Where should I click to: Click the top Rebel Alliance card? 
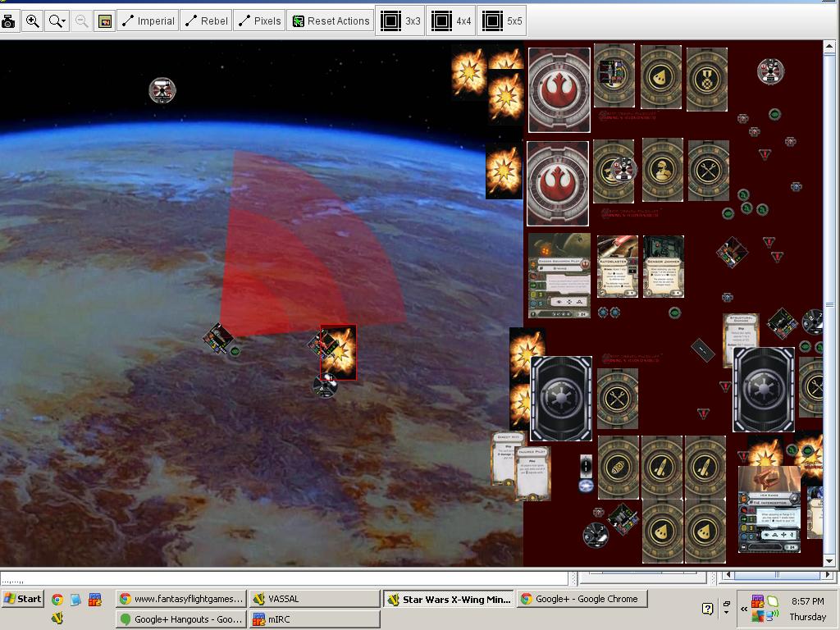559,89
